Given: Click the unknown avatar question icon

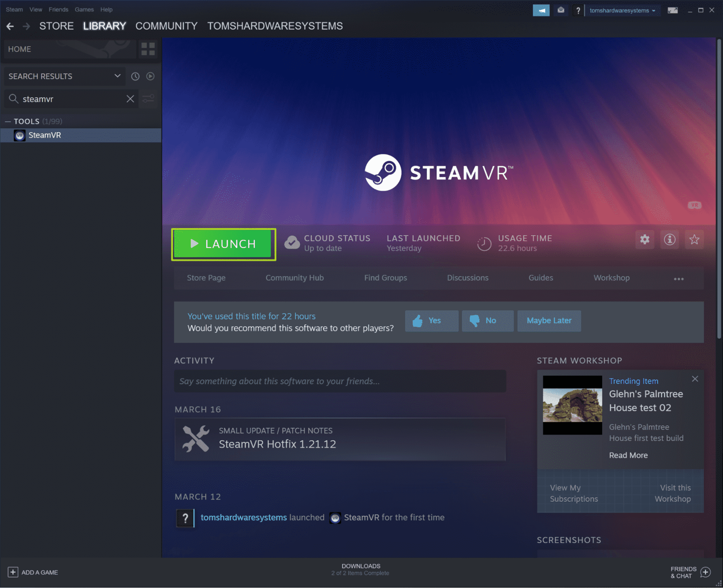Looking at the screenshot, I should (185, 518).
